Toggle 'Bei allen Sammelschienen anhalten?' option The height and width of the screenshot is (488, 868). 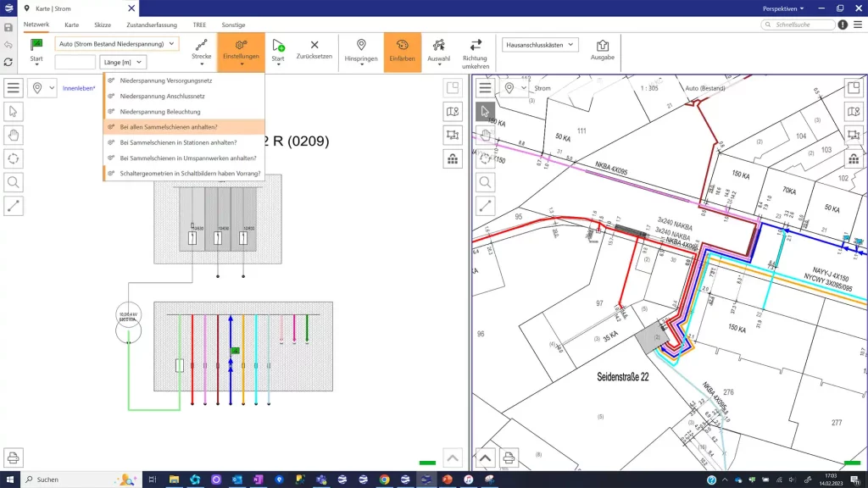pos(168,127)
